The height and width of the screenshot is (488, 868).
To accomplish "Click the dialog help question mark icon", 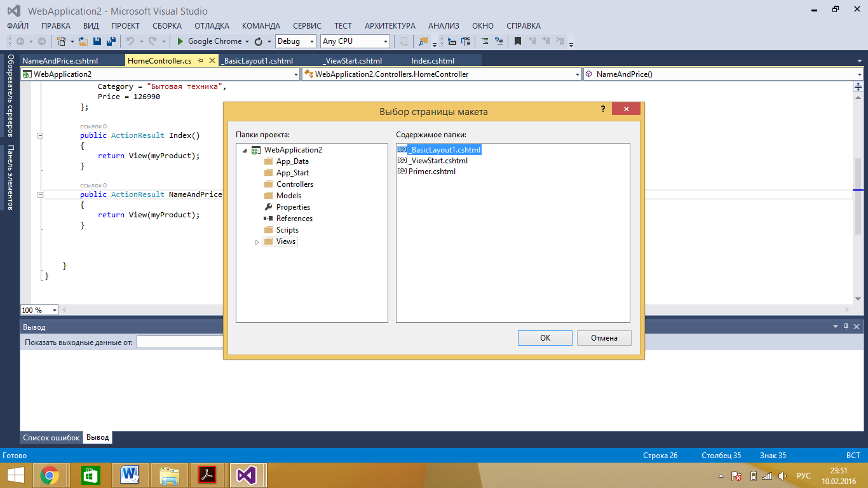I will (x=602, y=109).
